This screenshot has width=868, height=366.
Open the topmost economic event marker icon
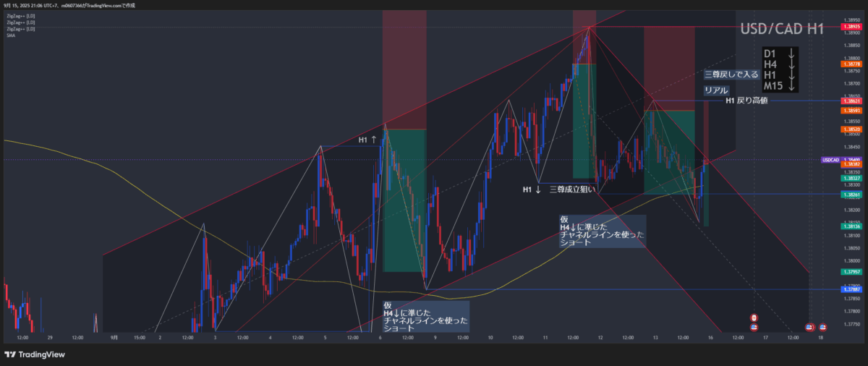754,318
